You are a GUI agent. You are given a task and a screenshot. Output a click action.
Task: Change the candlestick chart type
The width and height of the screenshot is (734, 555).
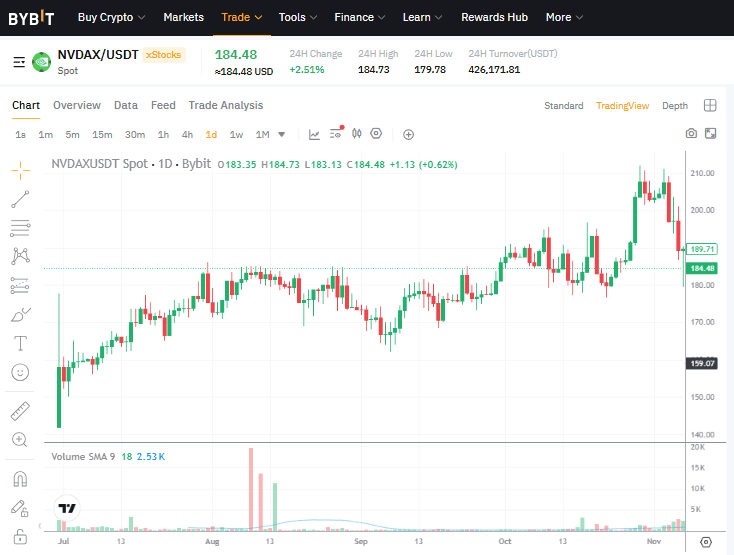(x=357, y=134)
